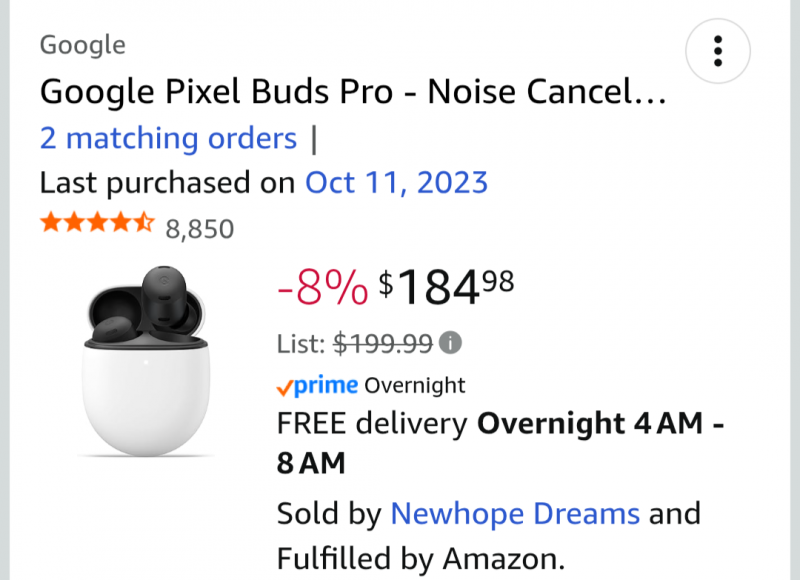Select the Google brand label
This screenshot has height=580, width=800.
tap(82, 45)
